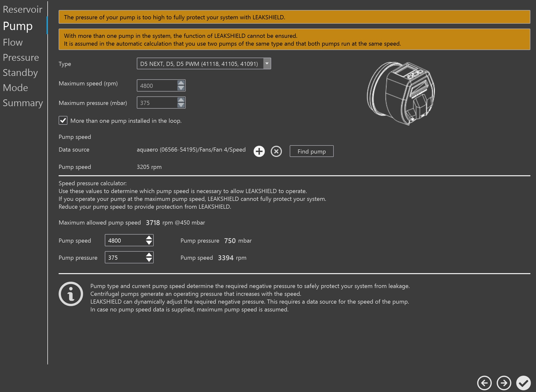Open the Reservoir section
The image size is (536, 392).
tap(22, 9)
